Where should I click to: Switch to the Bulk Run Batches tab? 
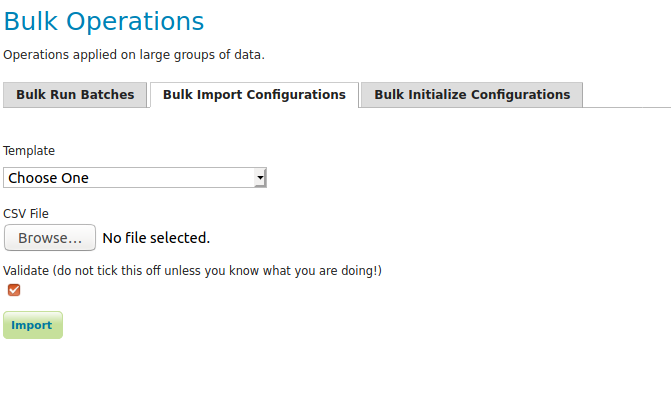[x=75, y=95]
